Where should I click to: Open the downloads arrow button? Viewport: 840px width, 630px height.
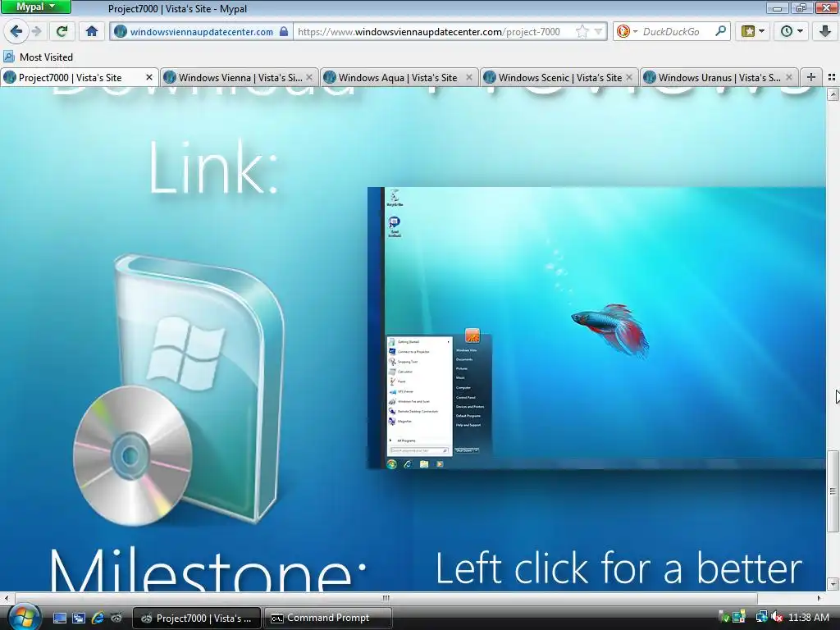825,32
